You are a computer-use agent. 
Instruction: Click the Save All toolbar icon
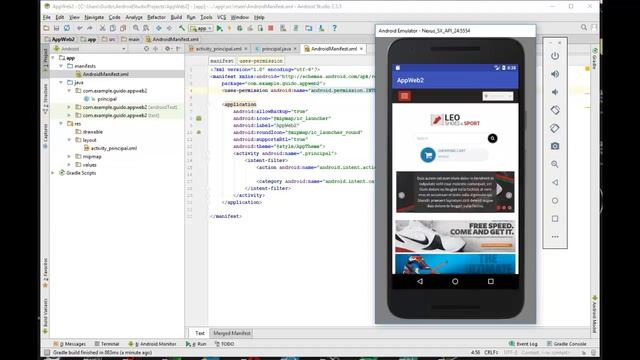pyautogui.click(x=56, y=28)
